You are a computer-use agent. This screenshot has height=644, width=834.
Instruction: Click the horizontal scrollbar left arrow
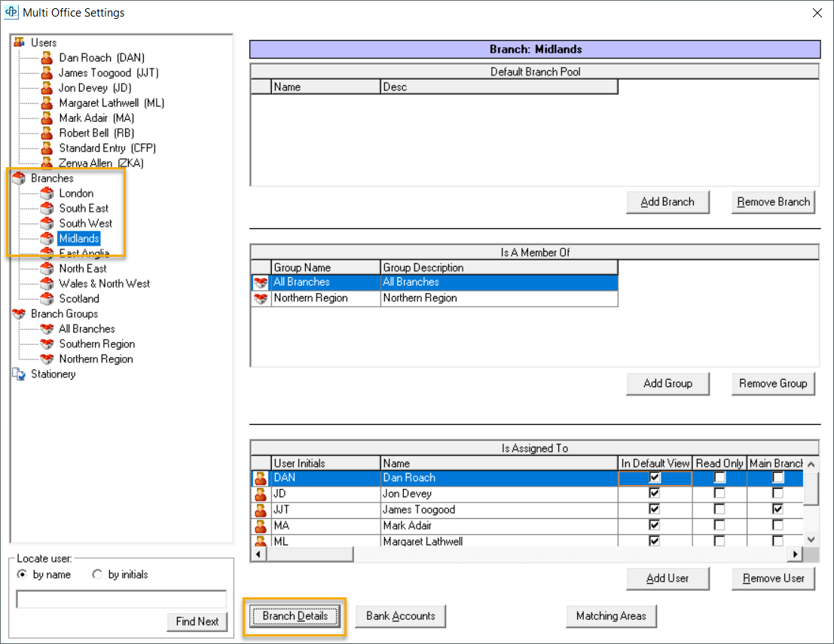point(258,554)
